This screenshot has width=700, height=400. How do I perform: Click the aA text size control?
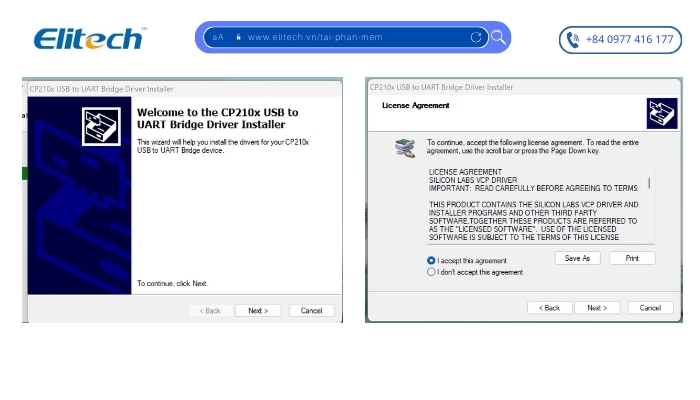pos(218,37)
